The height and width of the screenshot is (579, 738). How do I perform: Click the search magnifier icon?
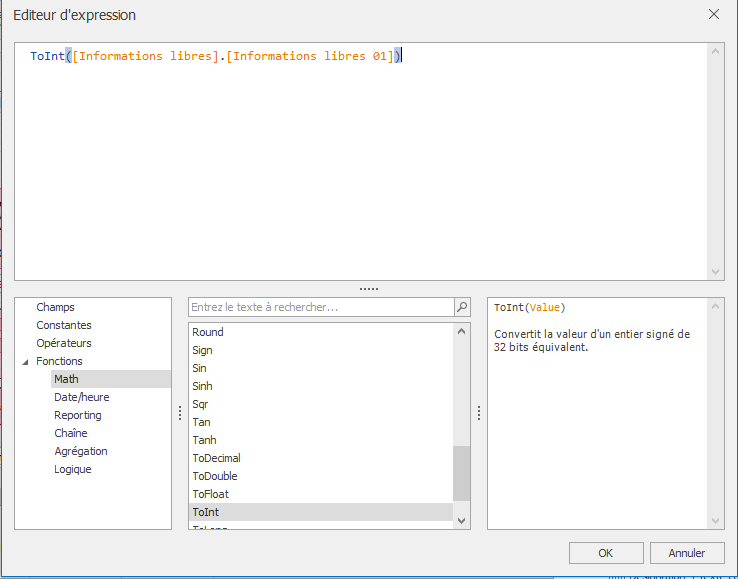coord(461,308)
